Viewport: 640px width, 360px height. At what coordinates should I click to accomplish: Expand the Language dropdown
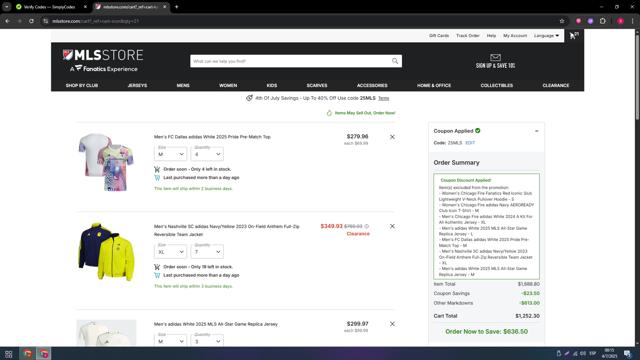(546, 36)
